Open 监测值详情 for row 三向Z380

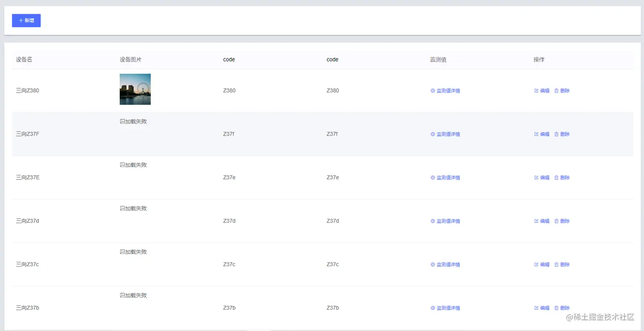pyautogui.click(x=445, y=91)
